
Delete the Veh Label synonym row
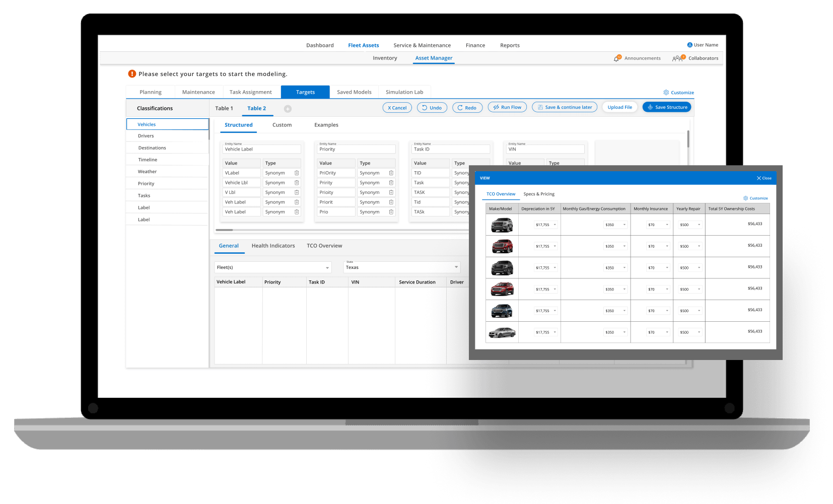297,202
